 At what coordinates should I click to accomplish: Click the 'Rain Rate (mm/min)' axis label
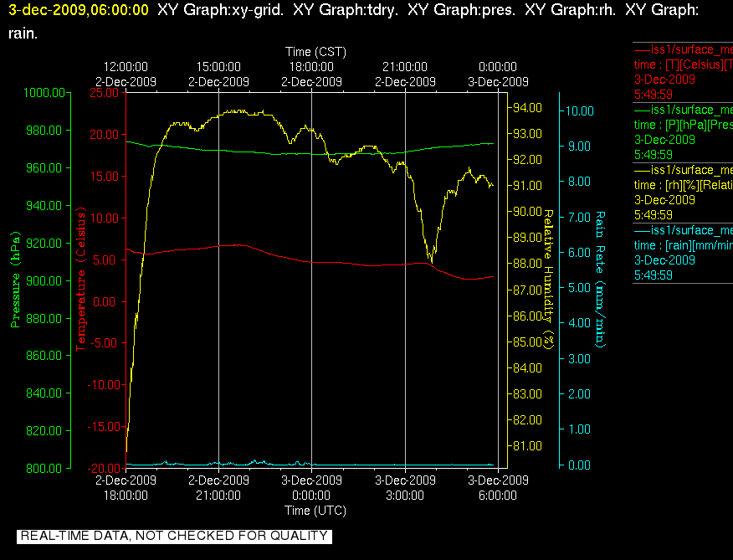[x=600, y=280]
